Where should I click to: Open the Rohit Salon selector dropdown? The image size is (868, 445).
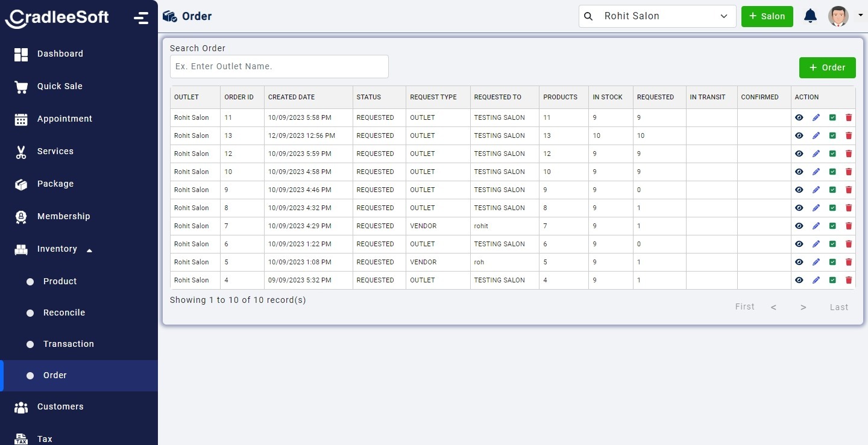657,16
